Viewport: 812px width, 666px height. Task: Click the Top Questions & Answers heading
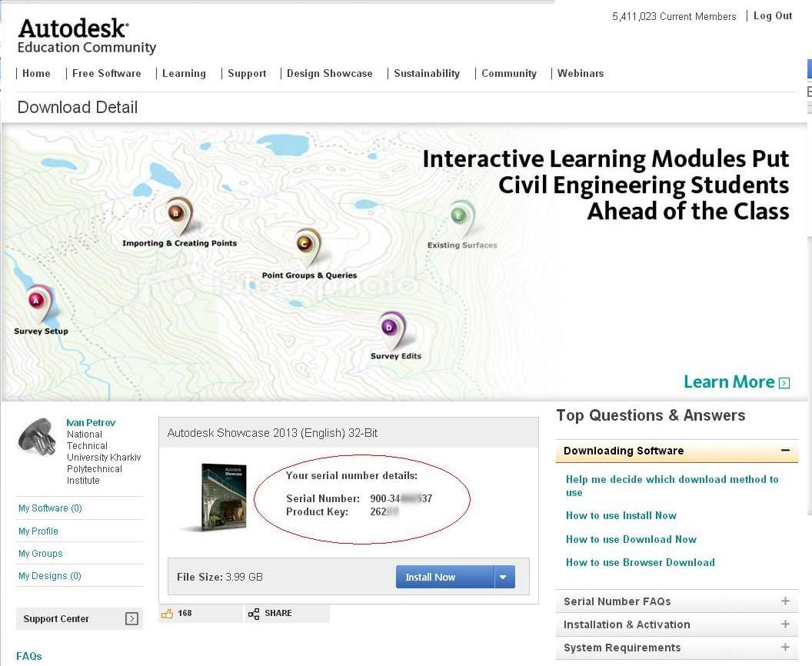tap(651, 415)
